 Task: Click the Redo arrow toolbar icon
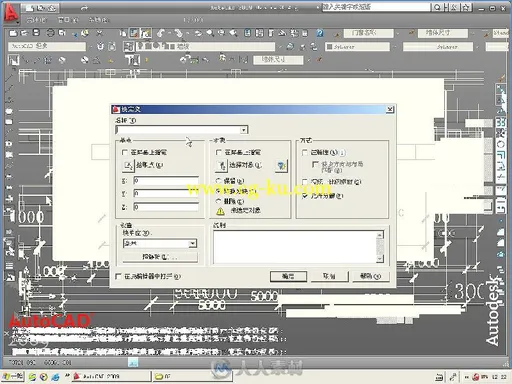(179, 33)
